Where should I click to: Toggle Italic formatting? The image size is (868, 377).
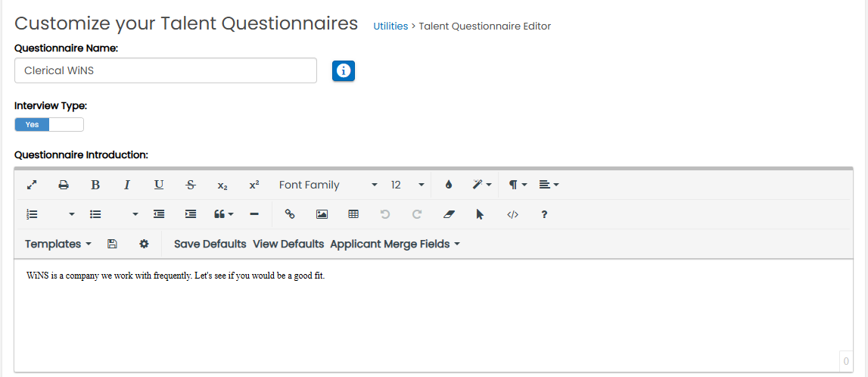tap(127, 185)
